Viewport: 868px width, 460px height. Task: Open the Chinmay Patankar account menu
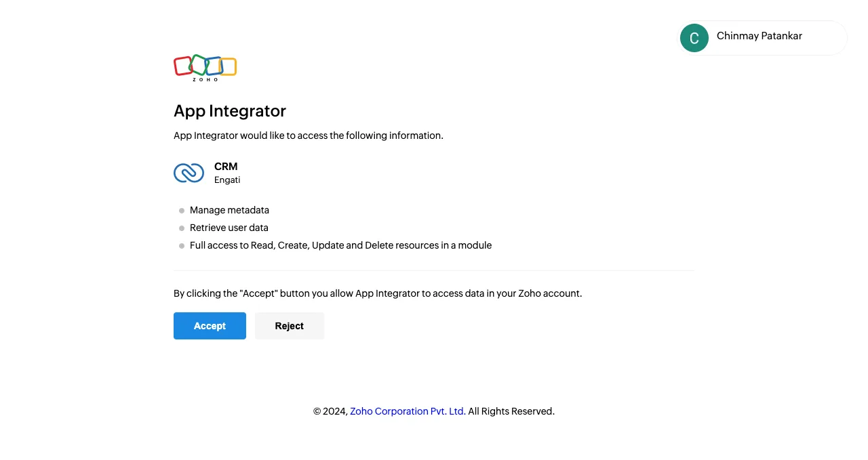point(762,38)
